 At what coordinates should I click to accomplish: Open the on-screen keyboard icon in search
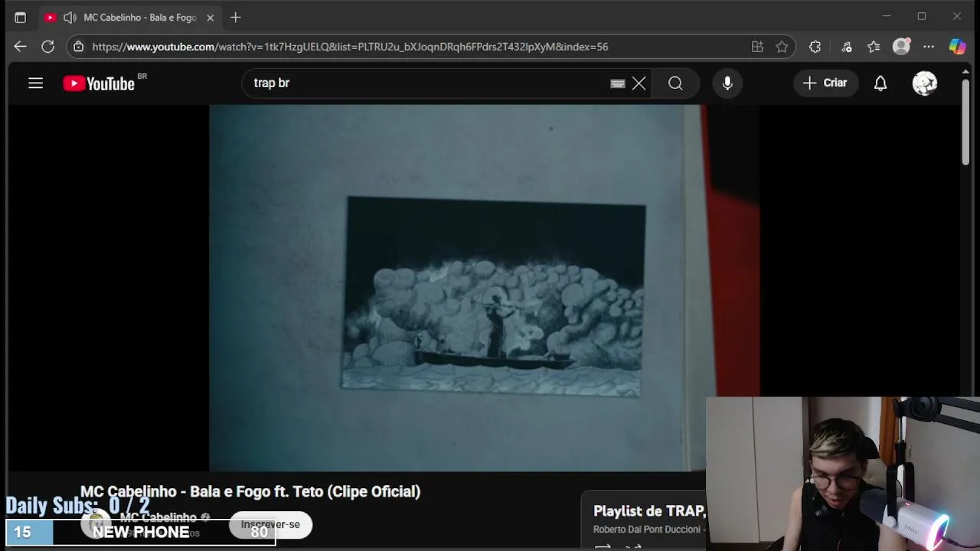pos(618,83)
